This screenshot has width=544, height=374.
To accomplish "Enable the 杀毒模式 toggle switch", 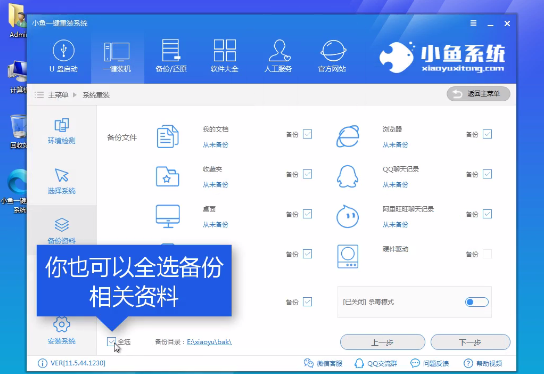I will (477, 302).
